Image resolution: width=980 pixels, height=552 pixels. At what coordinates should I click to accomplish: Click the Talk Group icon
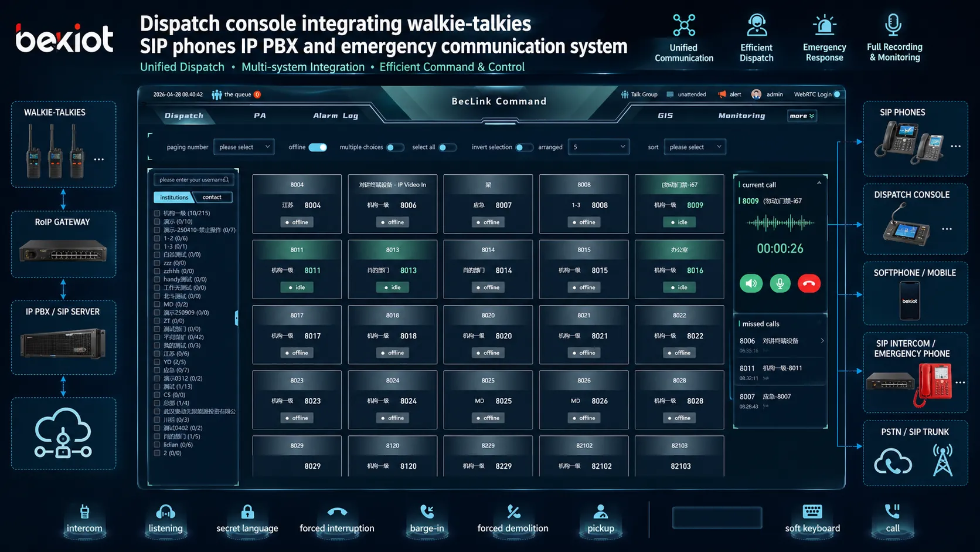click(x=625, y=94)
